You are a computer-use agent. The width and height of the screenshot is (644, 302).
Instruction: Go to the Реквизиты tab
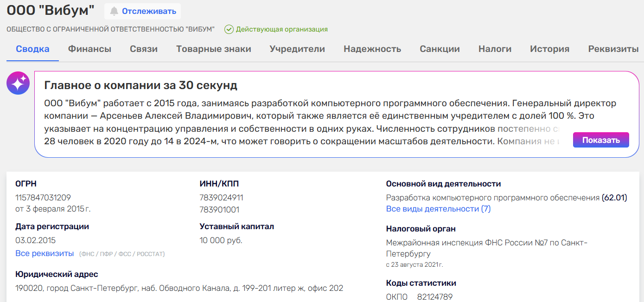click(613, 49)
